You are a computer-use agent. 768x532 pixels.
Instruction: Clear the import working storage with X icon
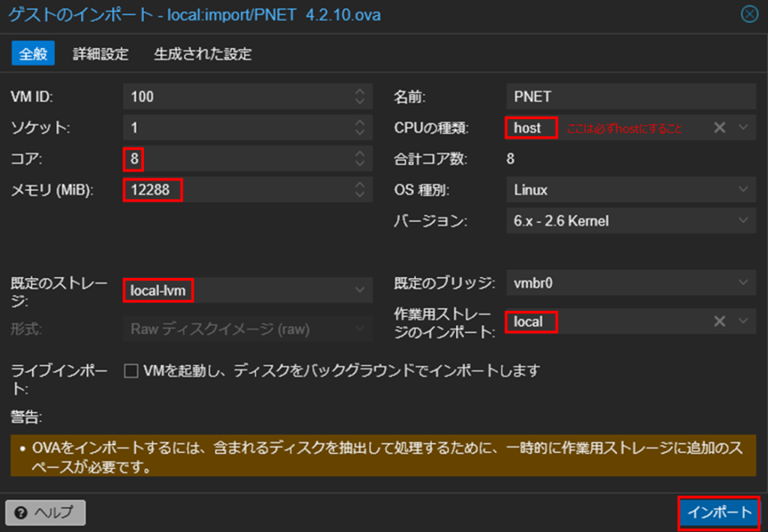[719, 321]
